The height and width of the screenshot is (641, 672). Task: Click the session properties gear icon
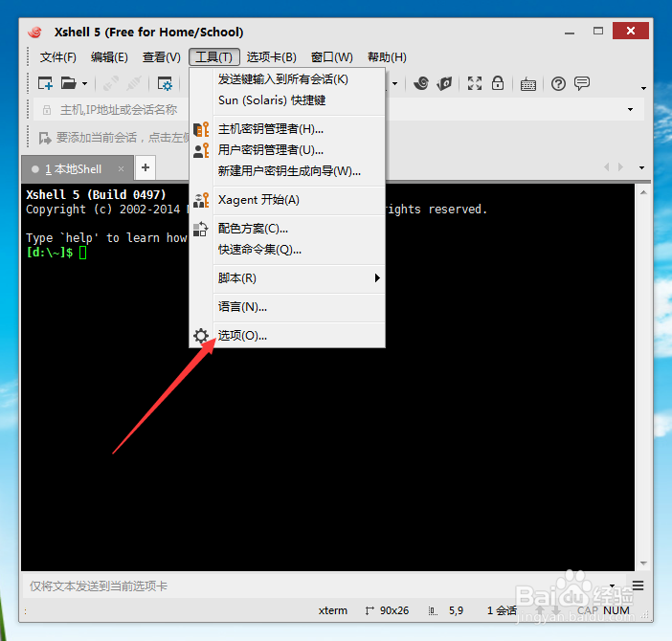pyautogui.click(x=165, y=83)
